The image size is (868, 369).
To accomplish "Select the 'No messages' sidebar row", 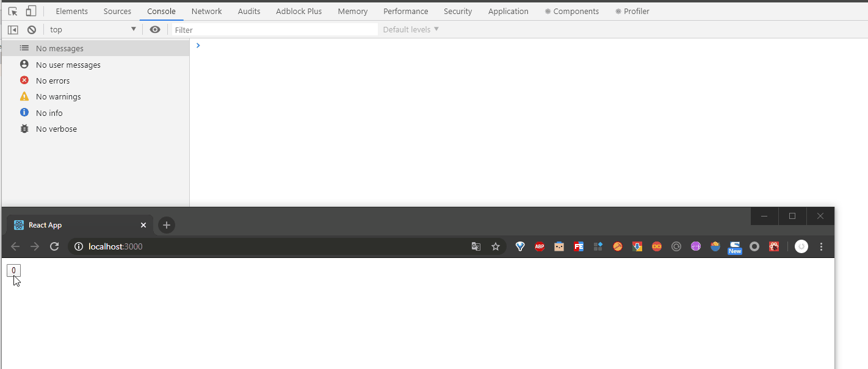I will [x=96, y=48].
